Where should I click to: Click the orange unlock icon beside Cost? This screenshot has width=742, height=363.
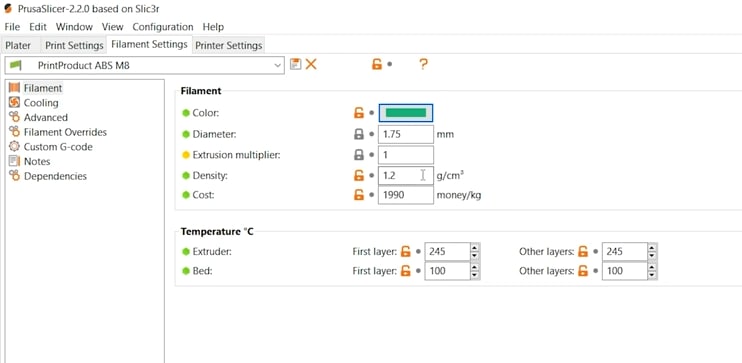pyautogui.click(x=359, y=195)
